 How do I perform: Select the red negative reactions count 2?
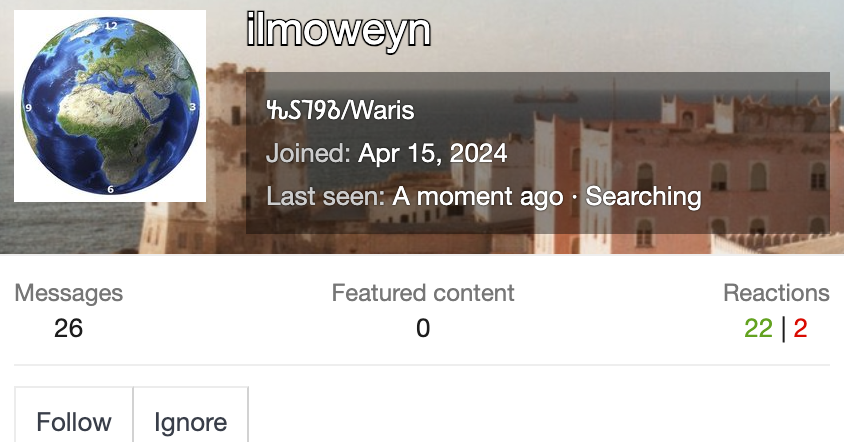pos(800,328)
